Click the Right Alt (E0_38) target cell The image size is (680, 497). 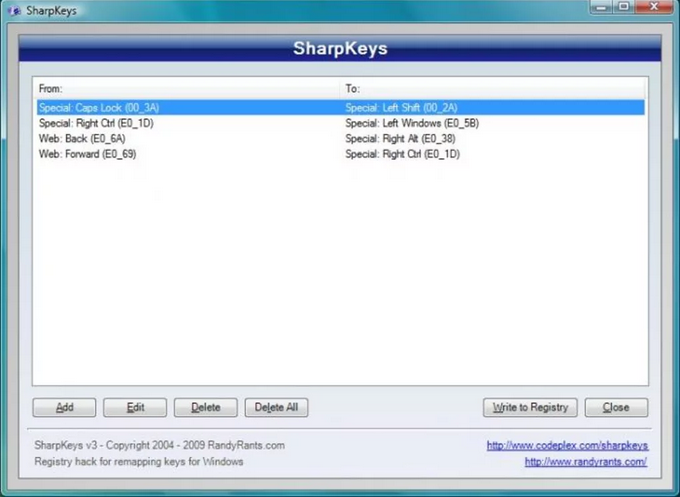coord(400,139)
